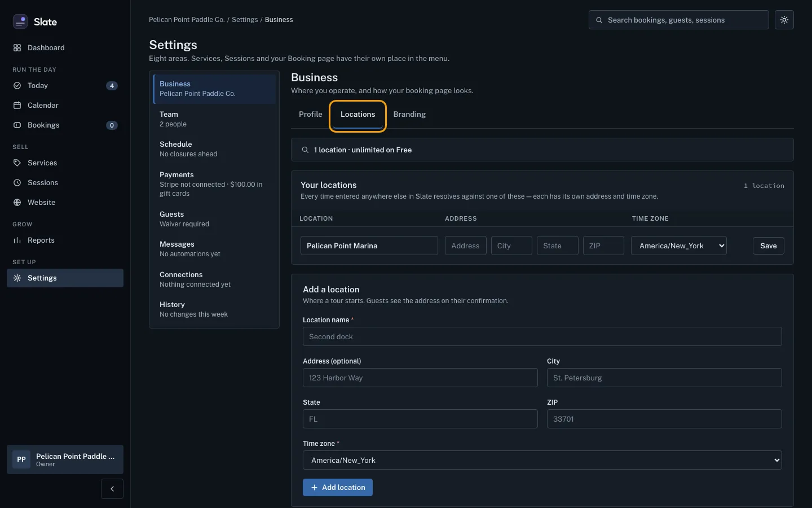
Task: Click the Bookings ticket icon
Action: 17,125
